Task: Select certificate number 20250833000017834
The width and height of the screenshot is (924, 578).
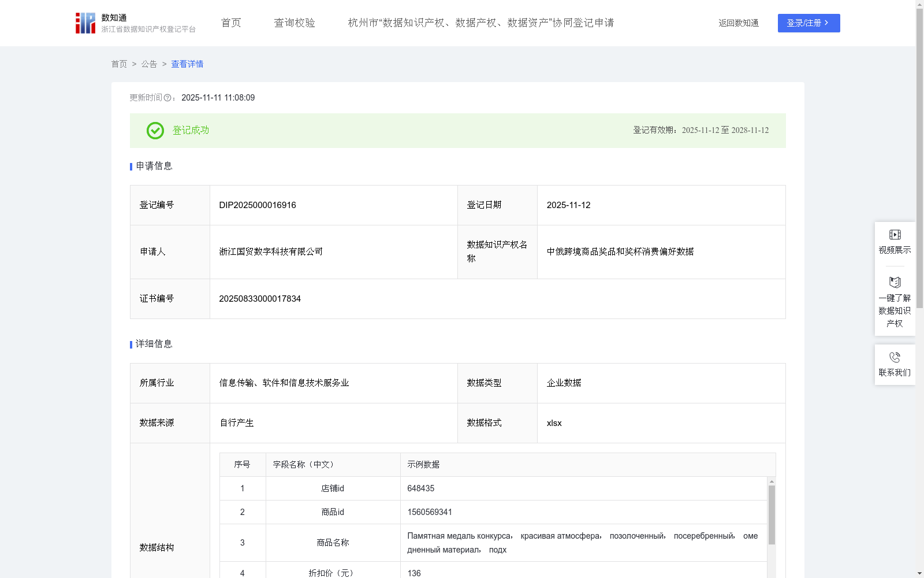Action: pos(260,299)
